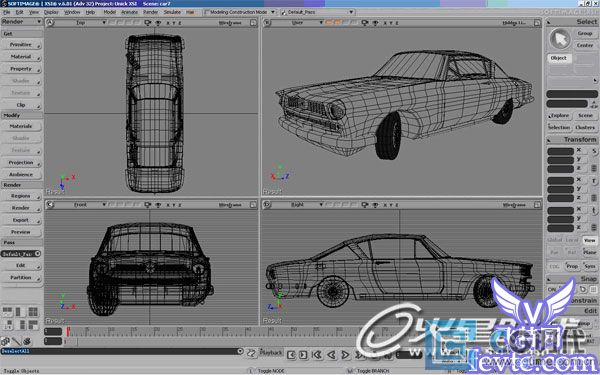600x375 pixels.
Task: Click the loop icon beside Playback
Action: (x=251, y=353)
